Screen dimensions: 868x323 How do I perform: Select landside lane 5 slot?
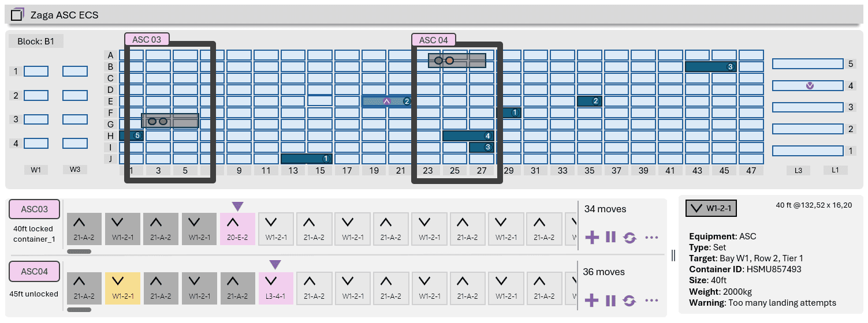click(807, 63)
